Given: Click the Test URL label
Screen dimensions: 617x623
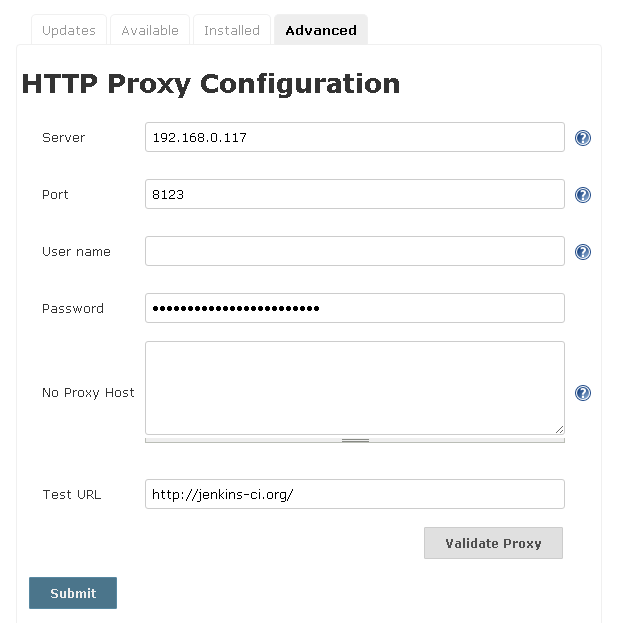Looking at the screenshot, I should [x=72, y=494].
